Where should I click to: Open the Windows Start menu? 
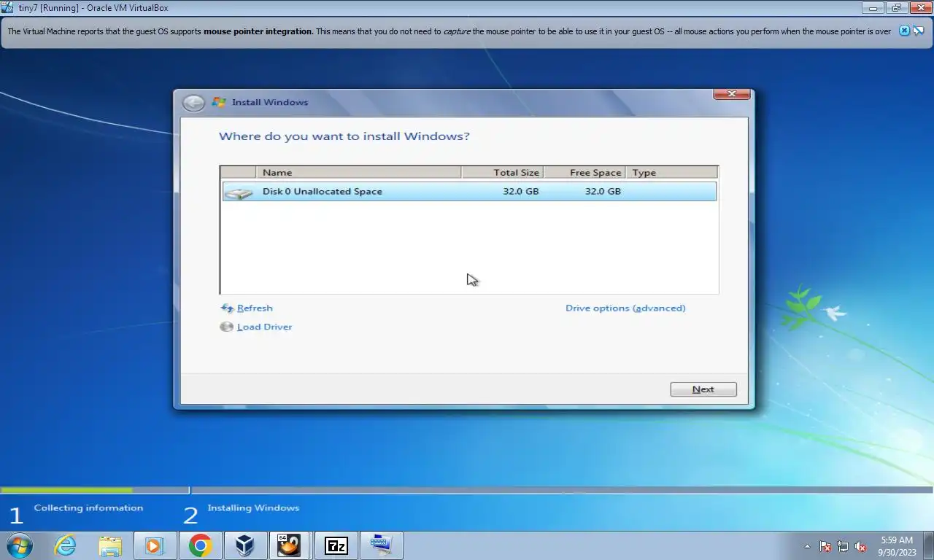pos(20,545)
